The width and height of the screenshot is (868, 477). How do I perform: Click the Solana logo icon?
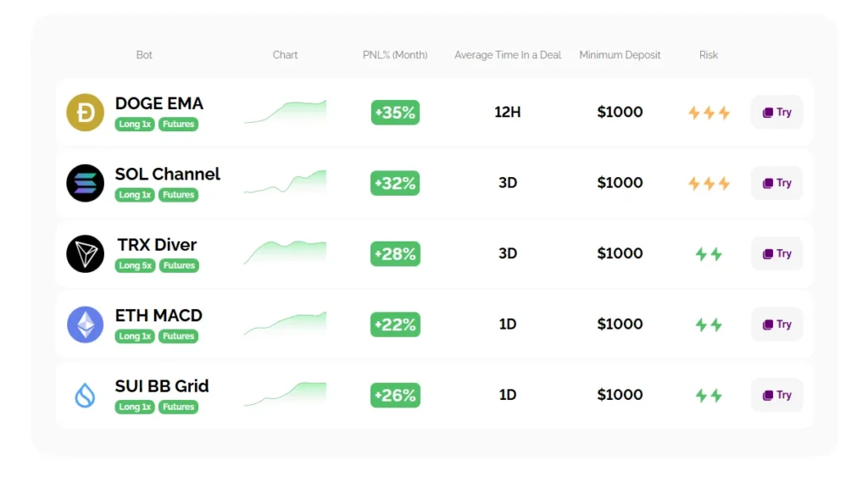[x=85, y=183]
